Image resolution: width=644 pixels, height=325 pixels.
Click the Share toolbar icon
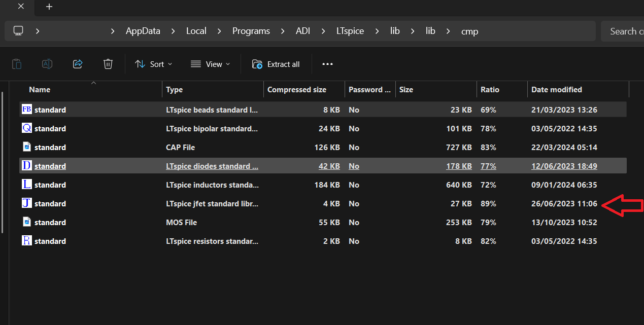tap(78, 64)
